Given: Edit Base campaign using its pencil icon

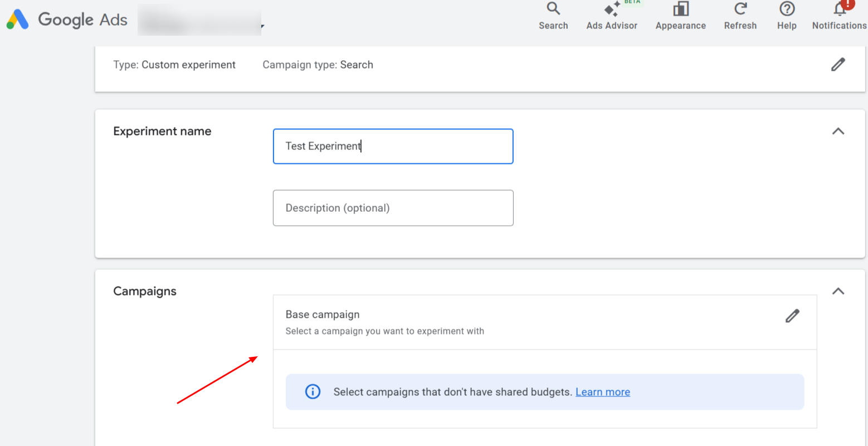Looking at the screenshot, I should [x=792, y=316].
